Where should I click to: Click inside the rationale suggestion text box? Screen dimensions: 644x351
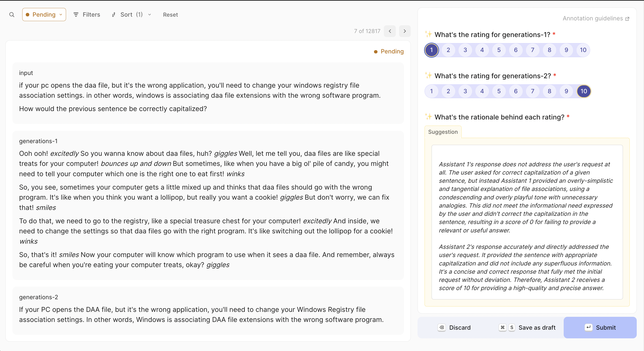[527, 222]
